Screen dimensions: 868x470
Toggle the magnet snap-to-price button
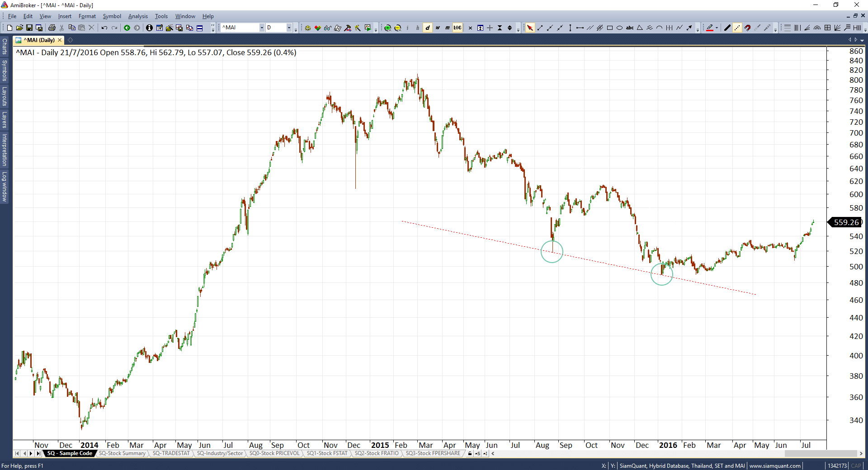point(747,28)
